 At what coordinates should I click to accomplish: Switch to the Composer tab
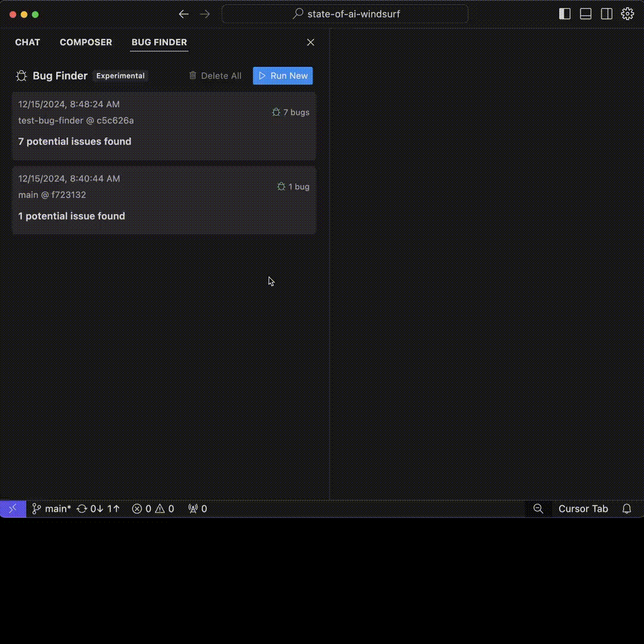point(86,42)
